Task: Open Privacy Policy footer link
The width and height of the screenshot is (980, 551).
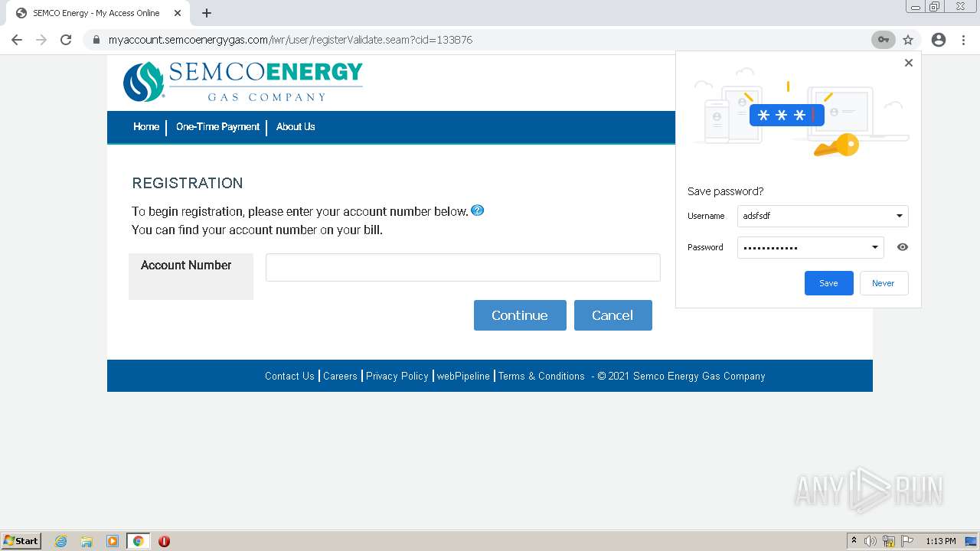Action: point(397,376)
